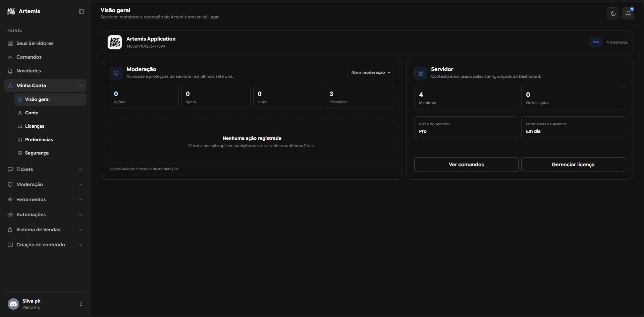The width and height of the screenshot is (644, 317).
Task: Click the Pro plan badge
Action: point(595,42)
